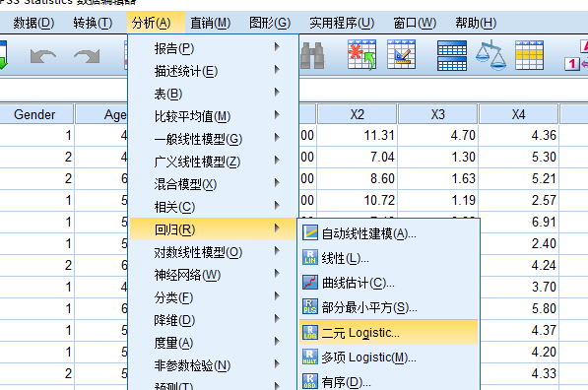Screen dimensions: 588x390
Task: Click the Select Cases yellow grid icon
Action: 529,55
